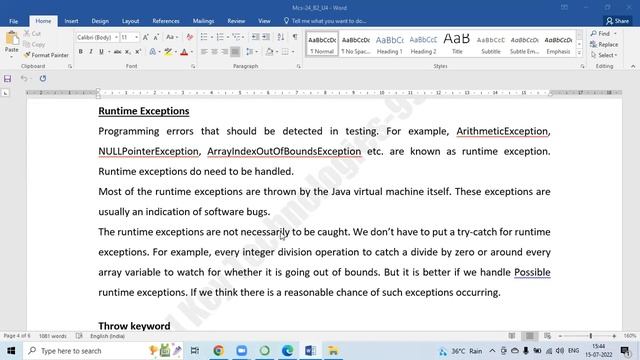Center the paragraph text

pyautogui.click(x=214, y=52)
